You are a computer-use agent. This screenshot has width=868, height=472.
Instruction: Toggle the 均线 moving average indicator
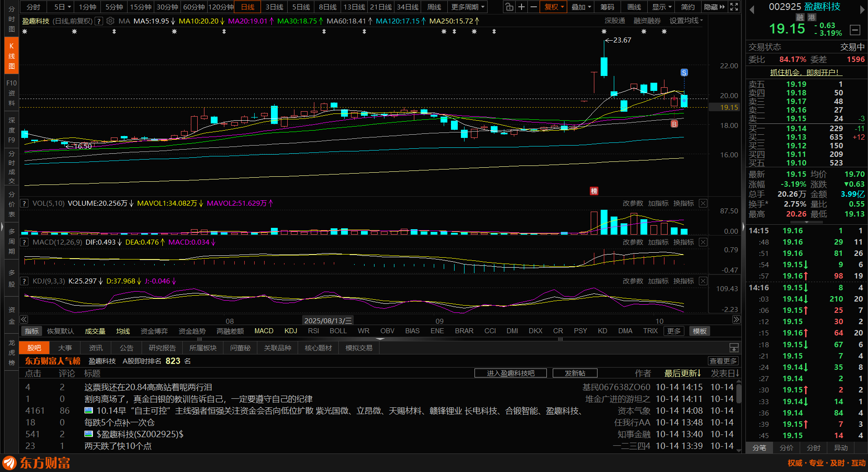pyautogui.click(x=123, y=331)
